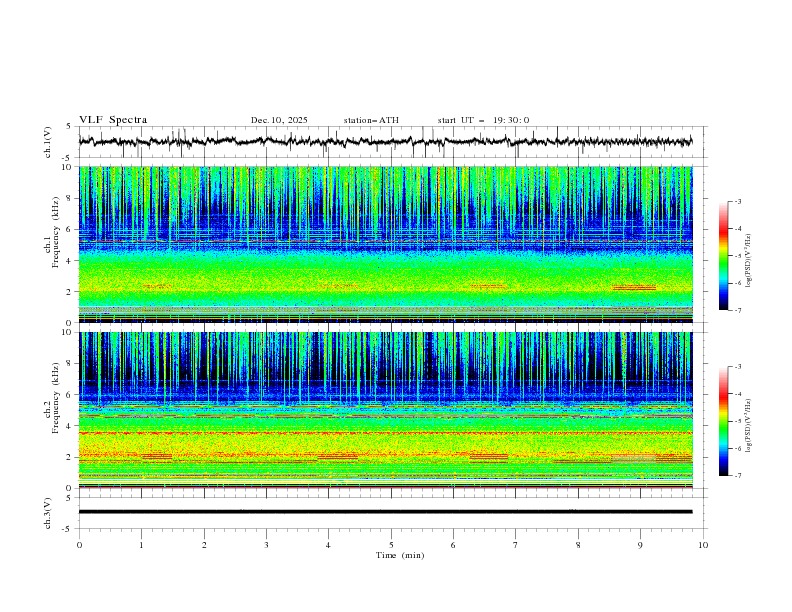This screenshot has height=612, width=792.
Task: Click the "8" kHz tick of ch.1 spectrogram
Action: pyautogui.click(x=71, y=198)
